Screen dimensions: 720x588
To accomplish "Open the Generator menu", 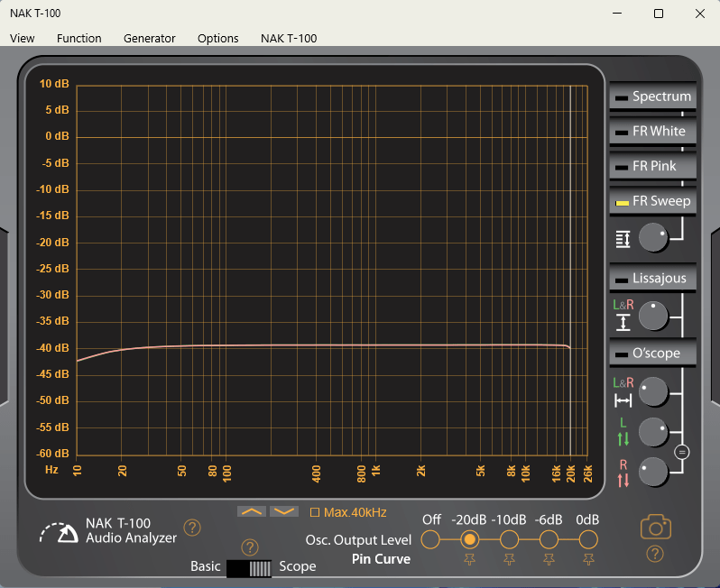I will click(x=149, y=38).
